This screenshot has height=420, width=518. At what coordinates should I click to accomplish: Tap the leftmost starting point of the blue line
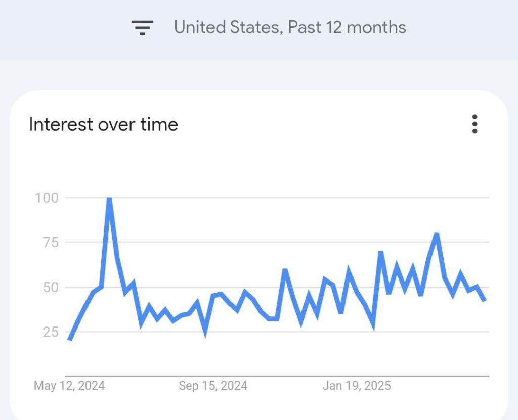click(69, 340)
